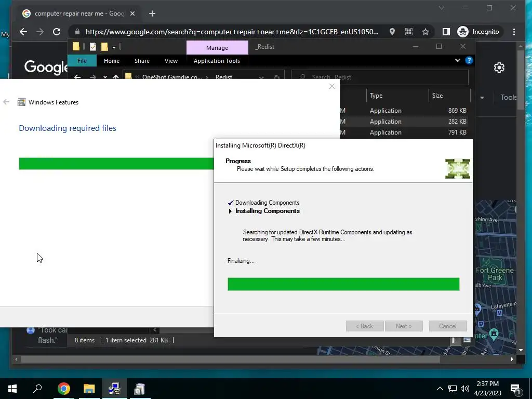Image resolution: width=532 pixels, height=399 pixels.
Task: Cancel the DirectX installation
Action: pyautogui.click(x=448, y=326)
